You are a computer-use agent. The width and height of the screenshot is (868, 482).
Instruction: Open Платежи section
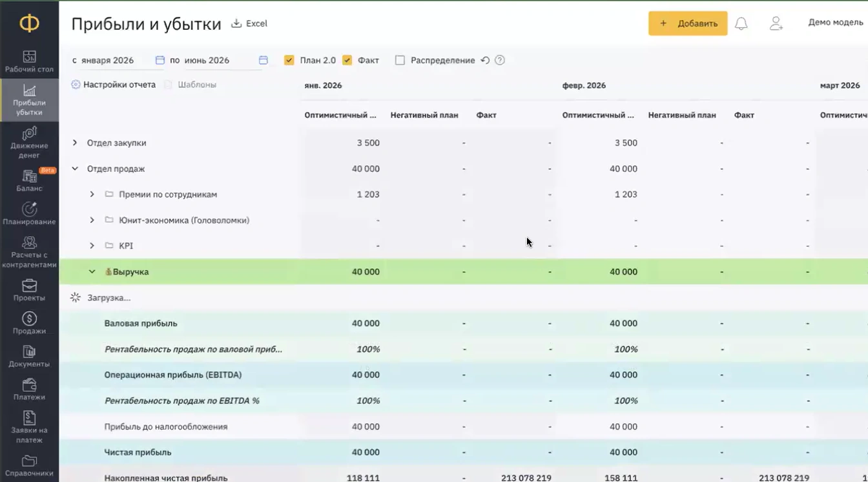coord(29,390)
